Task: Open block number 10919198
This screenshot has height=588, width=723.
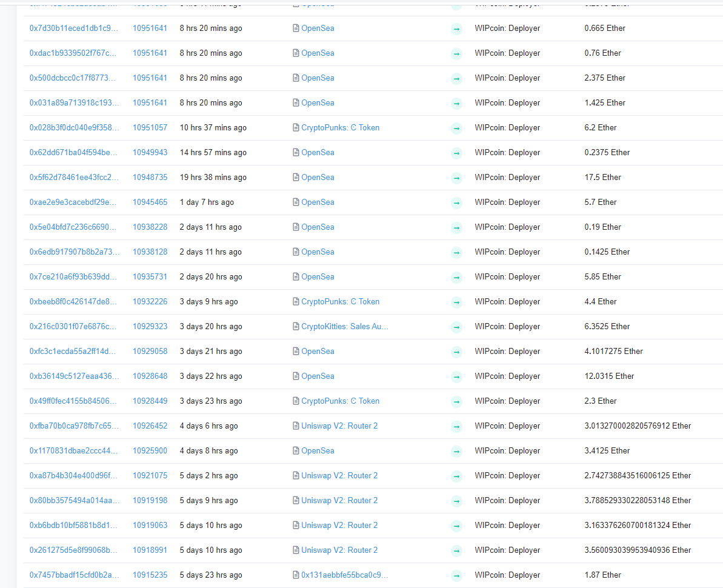Action: tap(150, 501)
